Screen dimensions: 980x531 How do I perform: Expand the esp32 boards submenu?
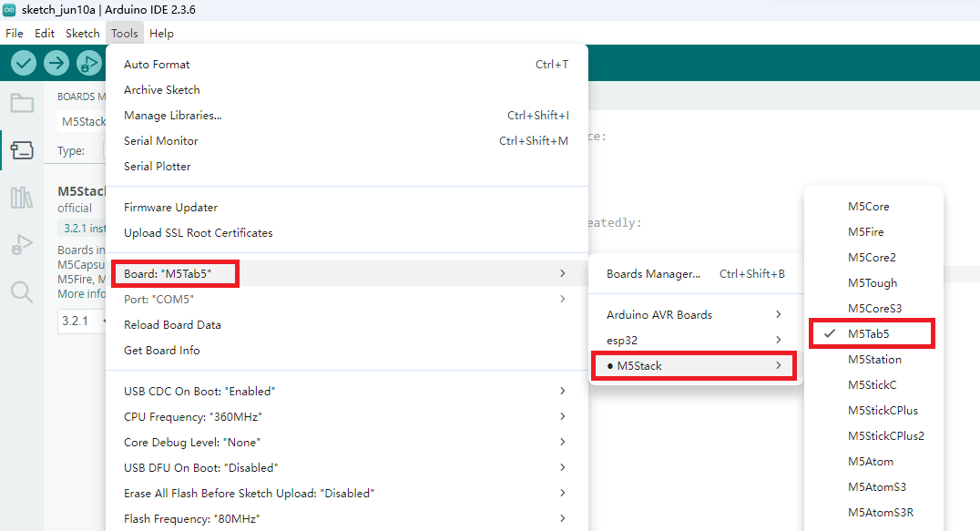pyautogui.click(x=696, y=341)
